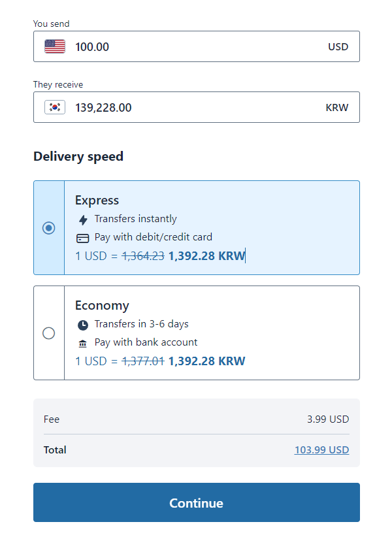Screen dimensions: 392x539
Task: Select the Express delivery radio button
Action: [x=48, y=228]
